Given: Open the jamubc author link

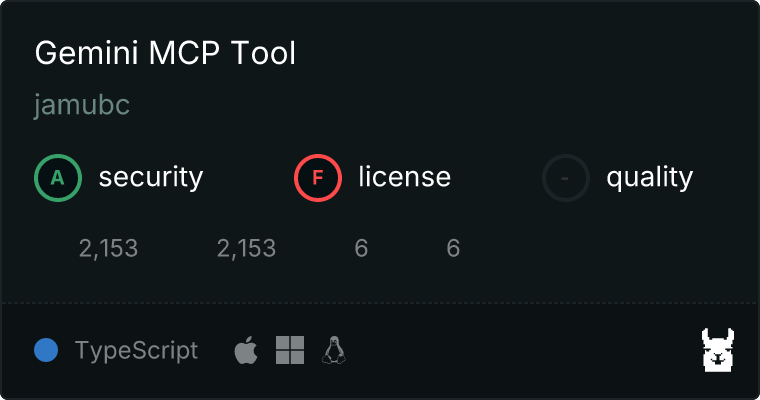Looking at the screenshot, I should point(82,105).
